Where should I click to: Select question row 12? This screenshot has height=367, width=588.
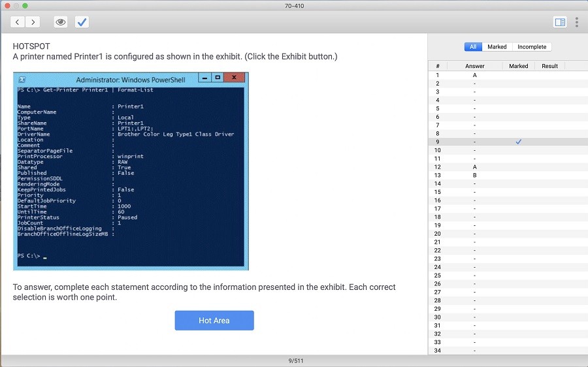point(508,167)
